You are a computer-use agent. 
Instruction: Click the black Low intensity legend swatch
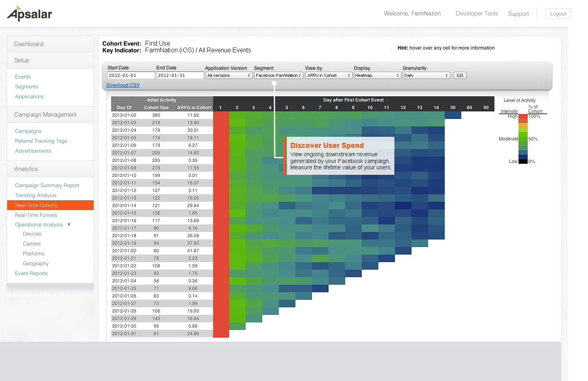523,161
